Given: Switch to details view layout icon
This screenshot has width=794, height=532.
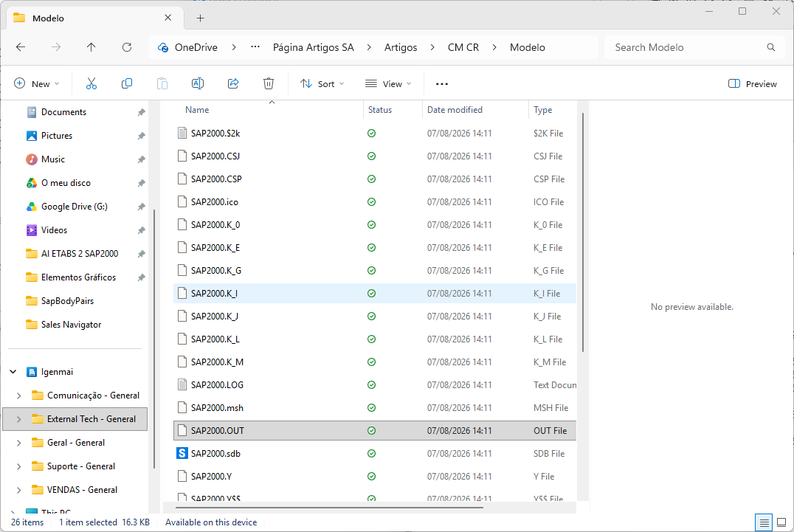Looking at the screenshot, I should tap(764, 522).
